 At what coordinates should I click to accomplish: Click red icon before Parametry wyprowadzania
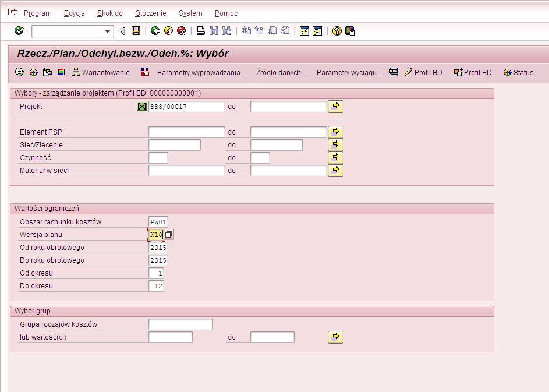pyautogui.click(x=144, y=72)
